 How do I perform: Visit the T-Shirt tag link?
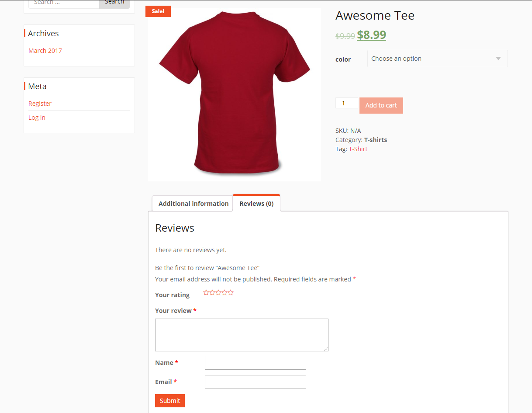[x=358, y=149]
